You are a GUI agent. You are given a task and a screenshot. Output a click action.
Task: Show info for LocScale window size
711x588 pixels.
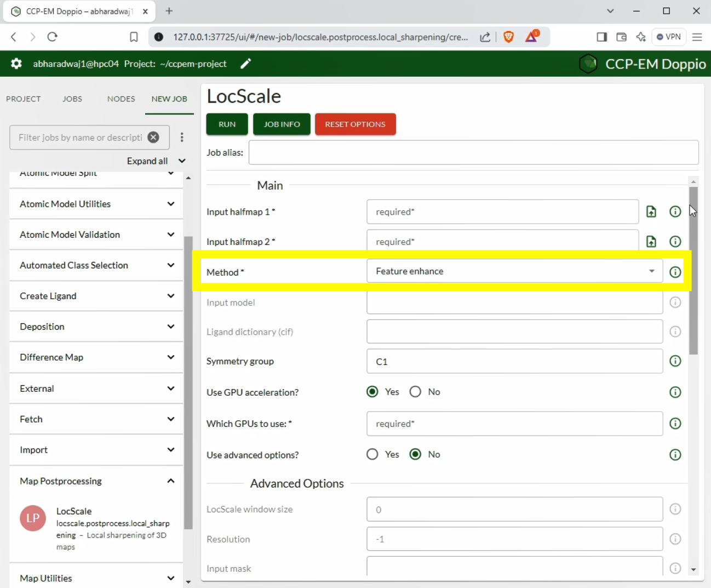tap(675, 509)
